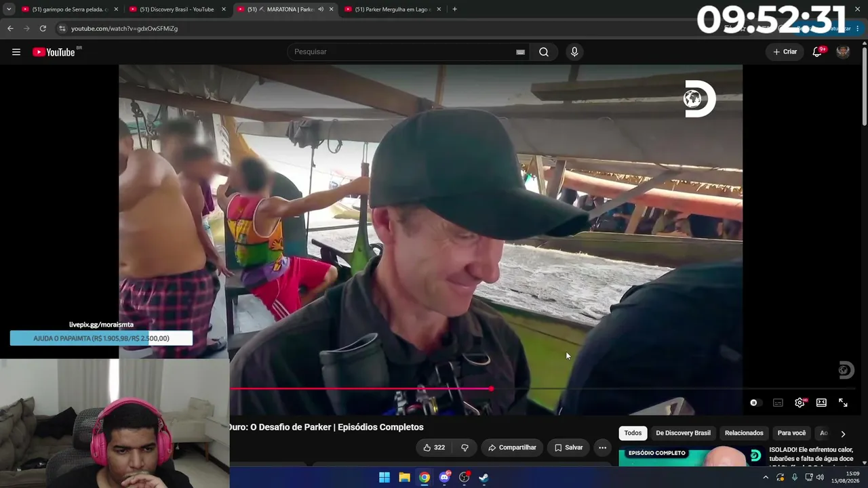The height and width of the screenshot is (488, 868).
Task: Reload the current page
Action: (x=43, y=28)
